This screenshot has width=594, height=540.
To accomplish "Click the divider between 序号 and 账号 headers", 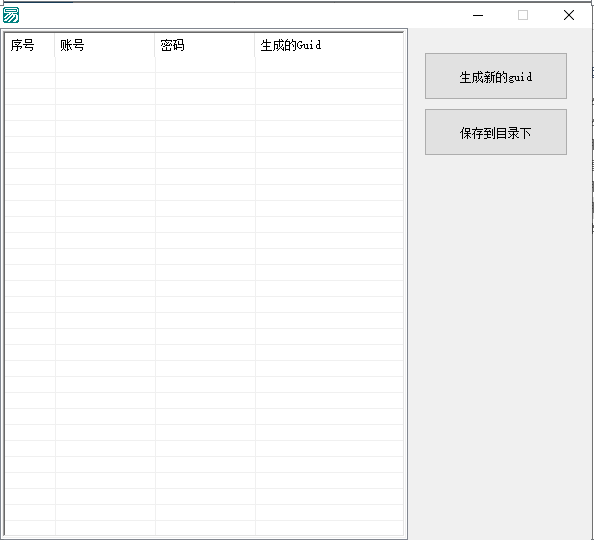I will click(x=55, y=45).
